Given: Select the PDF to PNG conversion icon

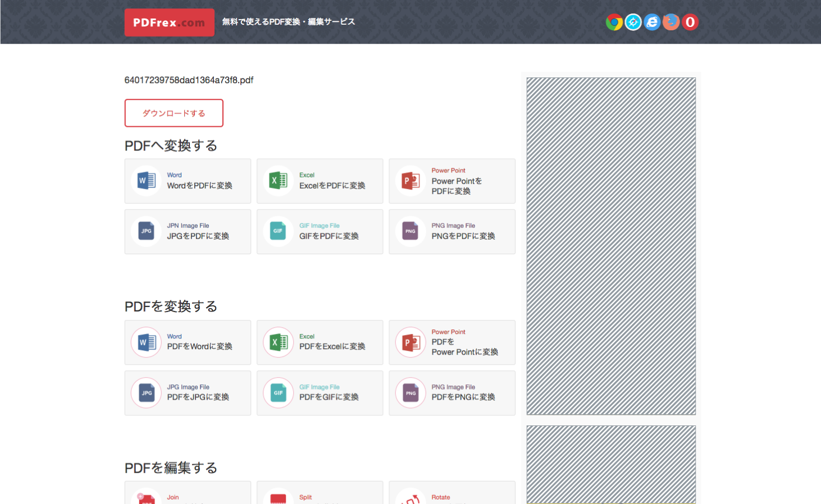Looking at the screenshot, I should tap(410, 393).
